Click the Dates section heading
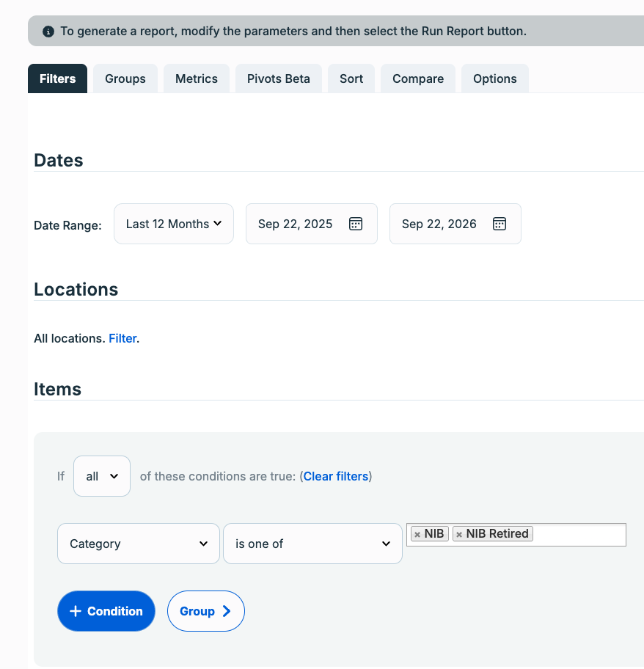 (59, 161)
